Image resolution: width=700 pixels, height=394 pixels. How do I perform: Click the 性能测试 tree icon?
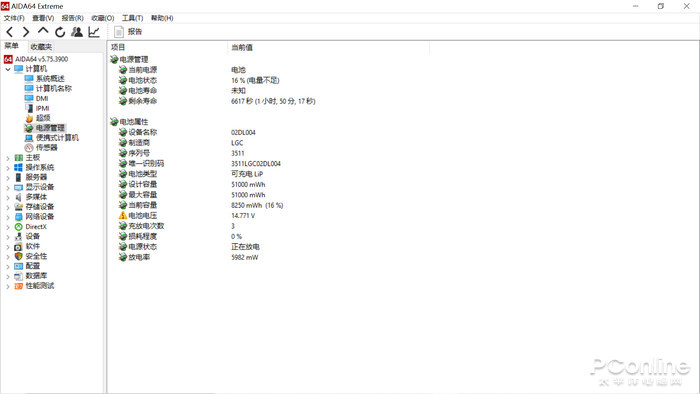[18, 286]
